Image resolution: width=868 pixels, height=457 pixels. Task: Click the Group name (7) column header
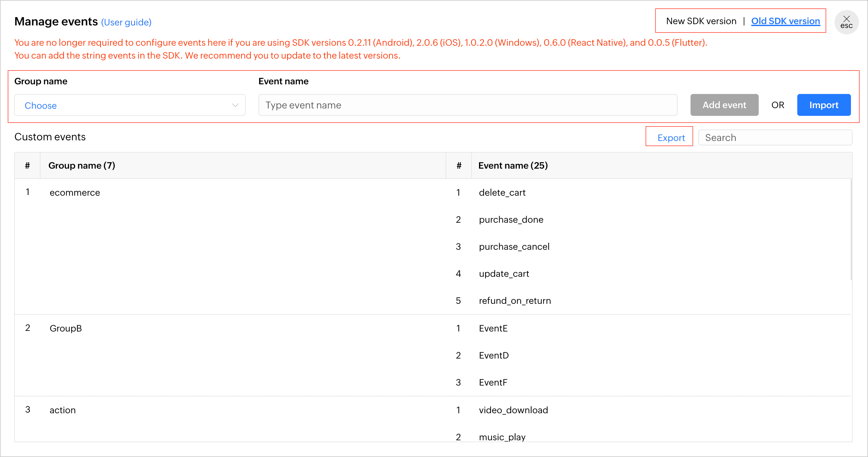pos(82,166)
